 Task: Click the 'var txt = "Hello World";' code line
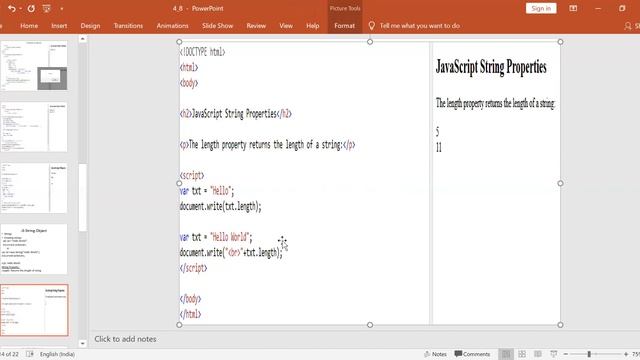click(216, 237)
